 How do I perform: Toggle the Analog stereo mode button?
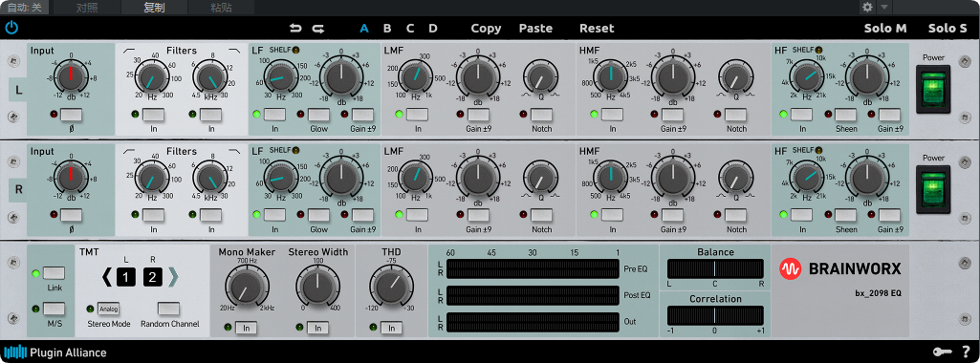(108, 309)
